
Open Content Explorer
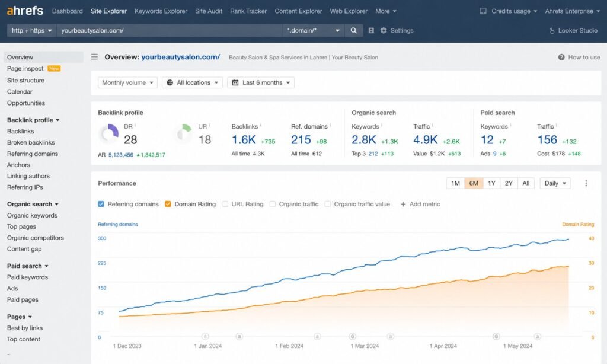point(299,11)
